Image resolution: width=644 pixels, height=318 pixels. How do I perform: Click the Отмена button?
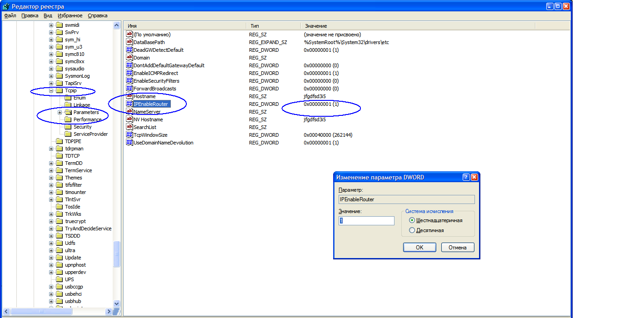[x=458, y=247]
